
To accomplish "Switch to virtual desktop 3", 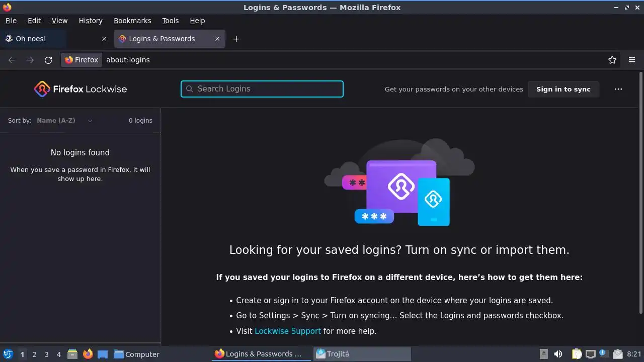I will tap(46, 354).
